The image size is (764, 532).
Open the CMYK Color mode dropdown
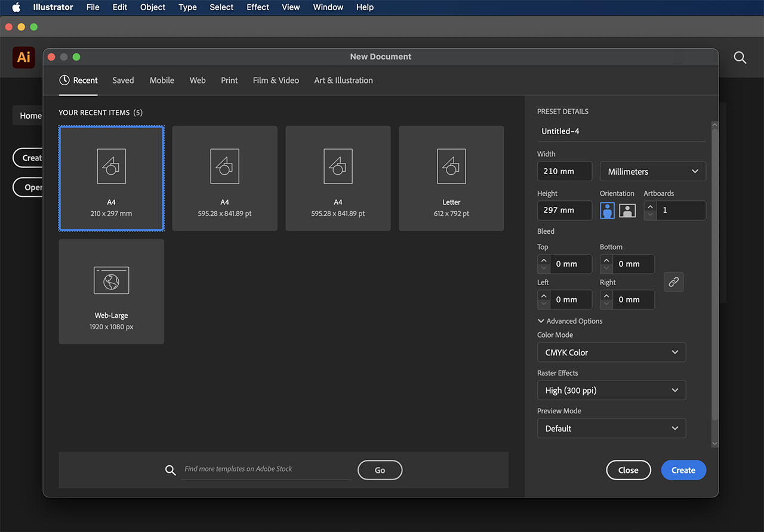coord(611,352)
